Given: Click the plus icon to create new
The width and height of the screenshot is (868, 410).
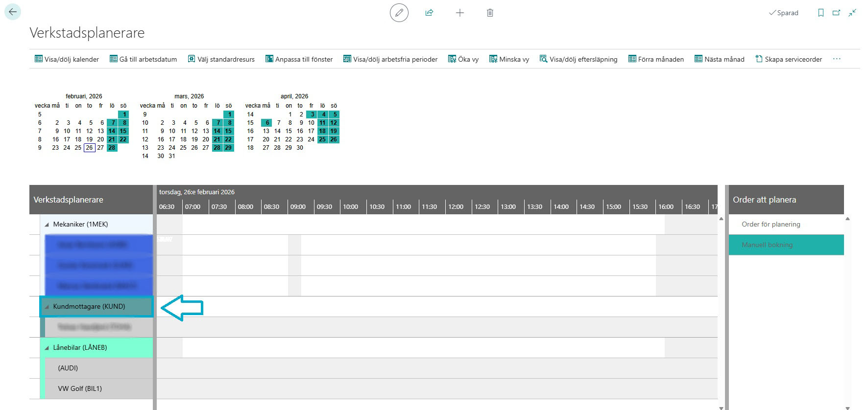Looking at the screenshot, I should coord(459,13).
